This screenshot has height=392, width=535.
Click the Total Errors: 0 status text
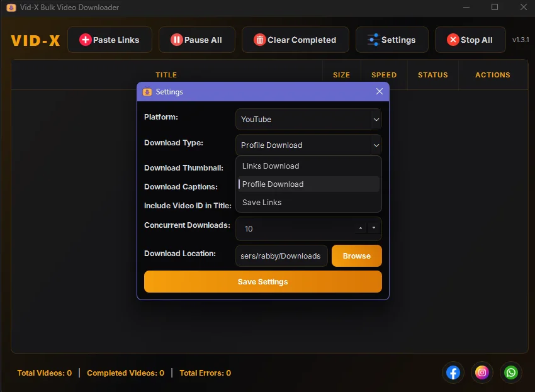[205, 373]
